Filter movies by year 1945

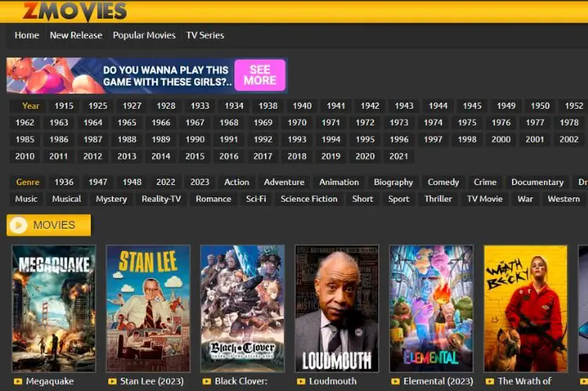point(472,106)
